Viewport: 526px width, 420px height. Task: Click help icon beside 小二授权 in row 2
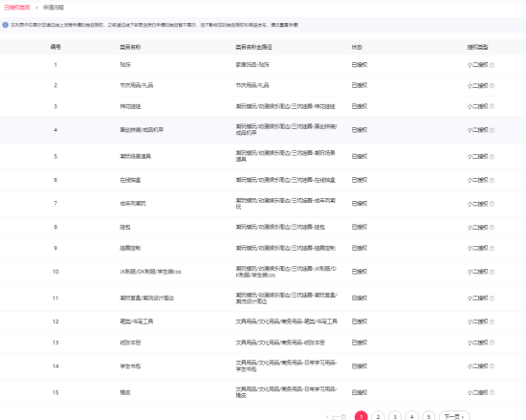(x=492, y=86)
